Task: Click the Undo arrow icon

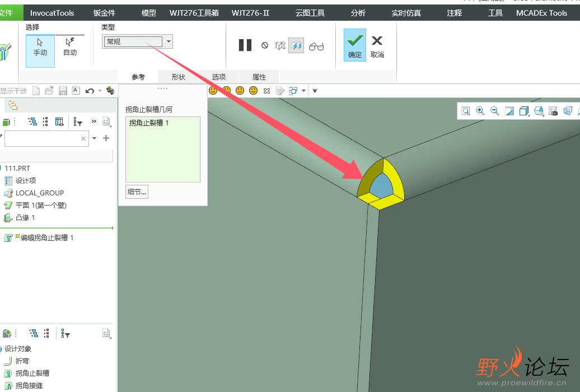Action: [x=90, y=91]
